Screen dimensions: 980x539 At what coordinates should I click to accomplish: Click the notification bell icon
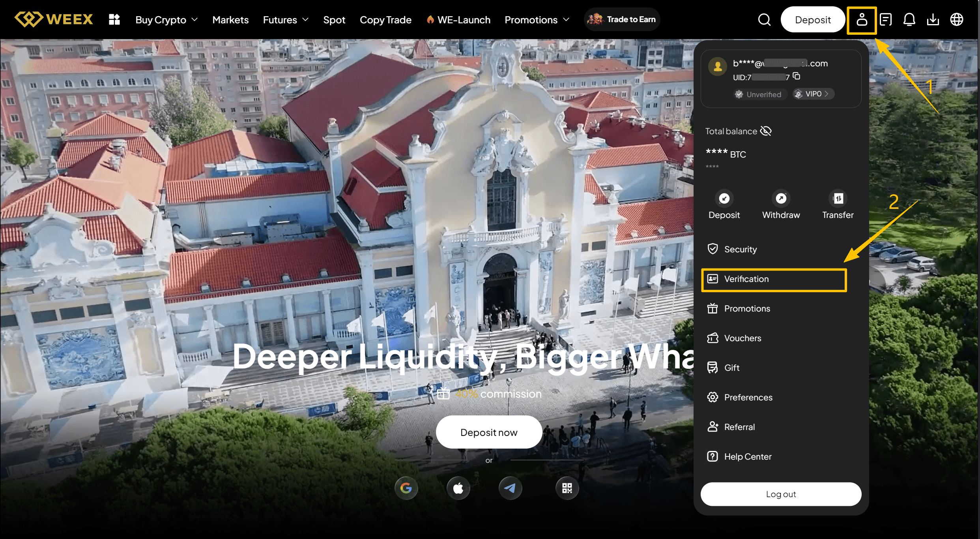909,19
